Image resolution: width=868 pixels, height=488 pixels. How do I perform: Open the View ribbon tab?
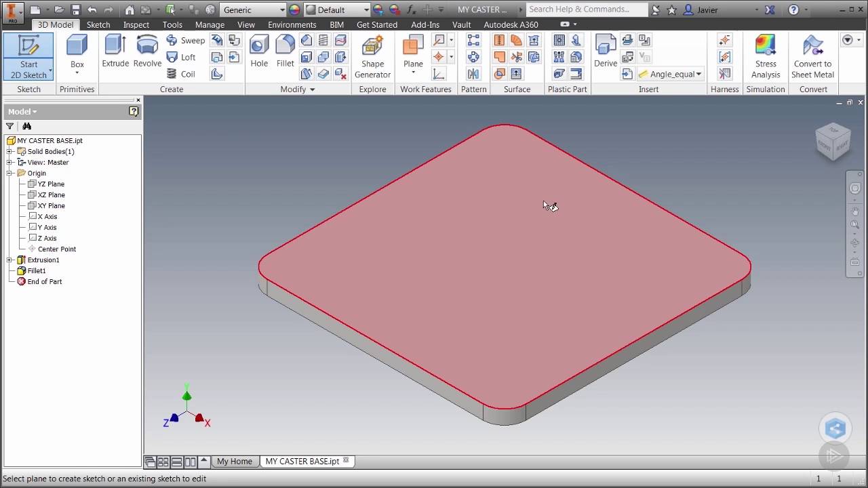point(246,24)
